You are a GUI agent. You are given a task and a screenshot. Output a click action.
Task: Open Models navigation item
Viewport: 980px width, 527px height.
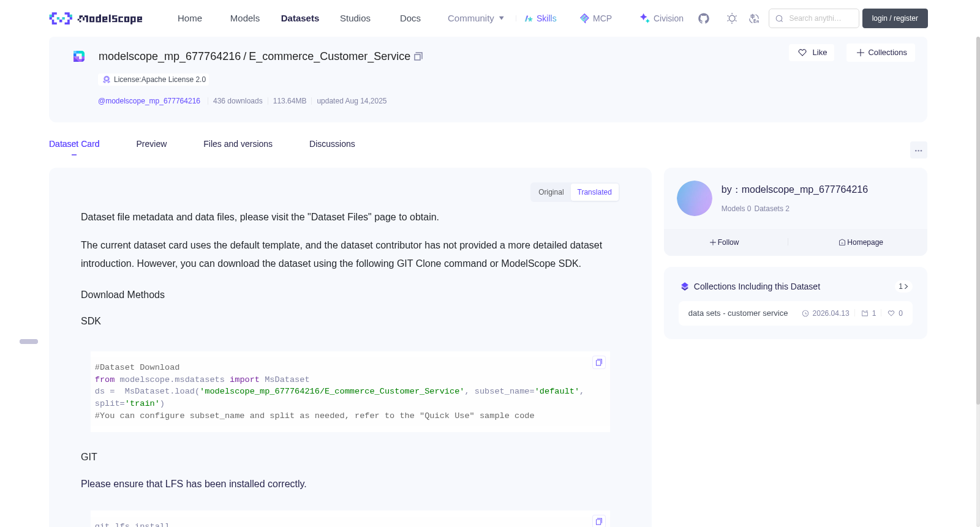pos(245,18)
